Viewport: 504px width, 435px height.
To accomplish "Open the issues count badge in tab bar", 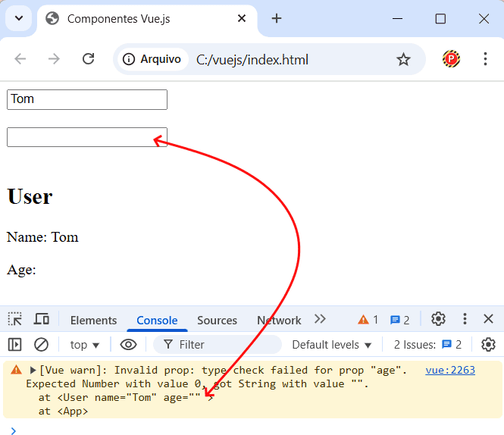I will click(x=399, y=320).
